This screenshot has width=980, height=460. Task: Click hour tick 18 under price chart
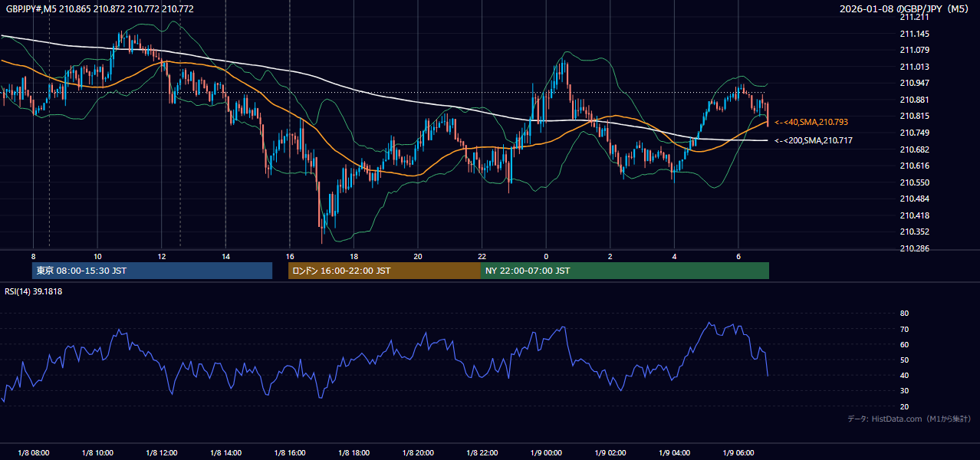[x=354, y=256]
